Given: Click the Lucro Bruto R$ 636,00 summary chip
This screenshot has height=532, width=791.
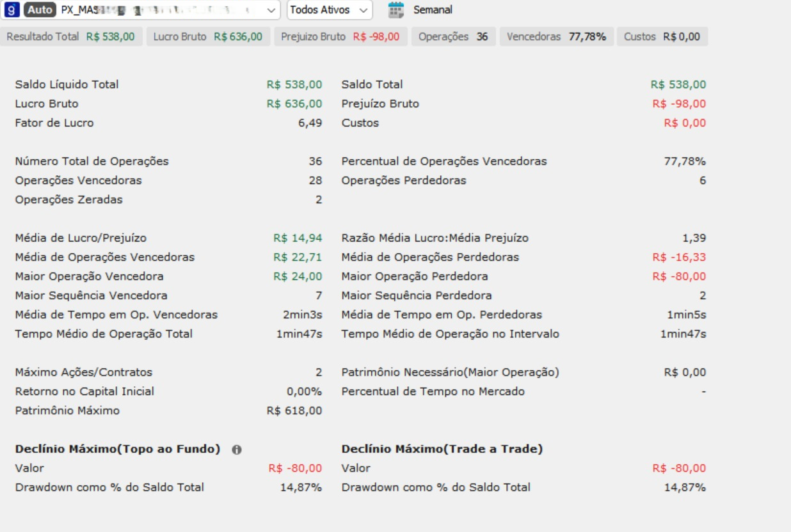Looking at the screenshot, I should click(x=208, y=36).
